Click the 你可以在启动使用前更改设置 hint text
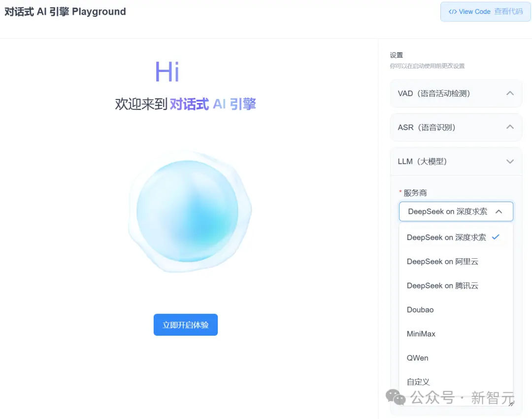Image resolution: width=532 pixels, height=419 pixels. [x=427, y=66]
